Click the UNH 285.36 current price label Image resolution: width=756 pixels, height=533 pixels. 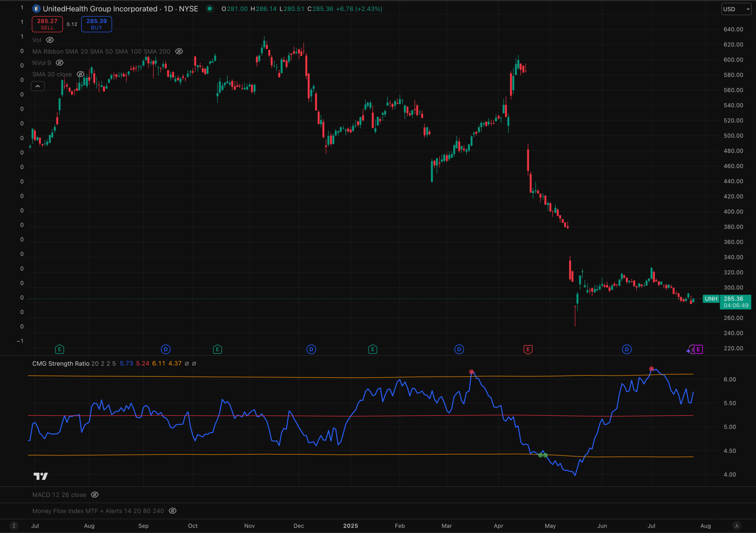point(727,299)
